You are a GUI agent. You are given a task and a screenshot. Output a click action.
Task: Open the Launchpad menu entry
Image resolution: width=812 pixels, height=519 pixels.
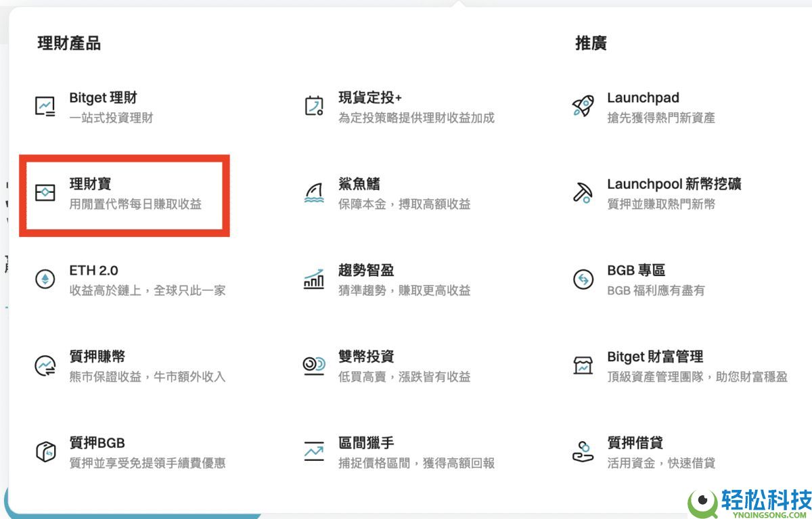(643, 97)
